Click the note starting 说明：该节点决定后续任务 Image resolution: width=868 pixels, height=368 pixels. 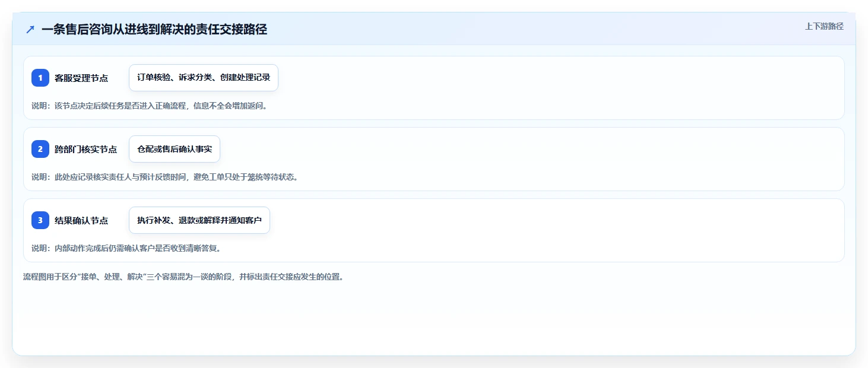coord(150,106)
